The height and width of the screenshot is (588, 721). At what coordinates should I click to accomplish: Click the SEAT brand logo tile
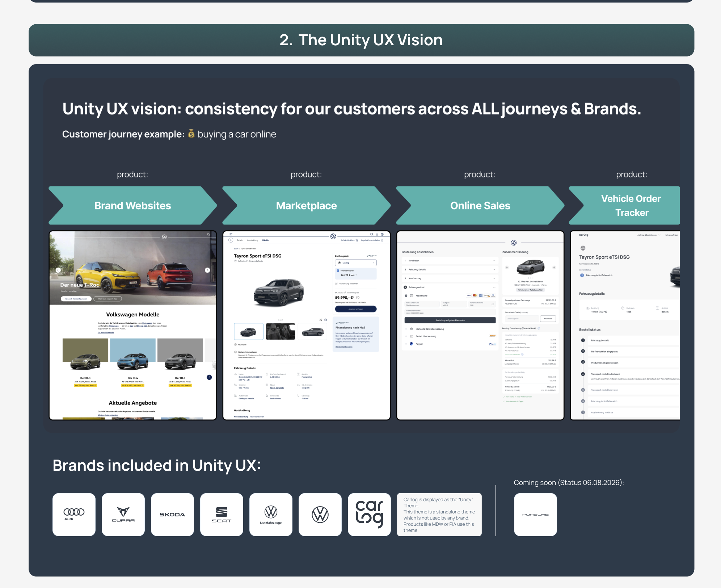tap(222, 514)
